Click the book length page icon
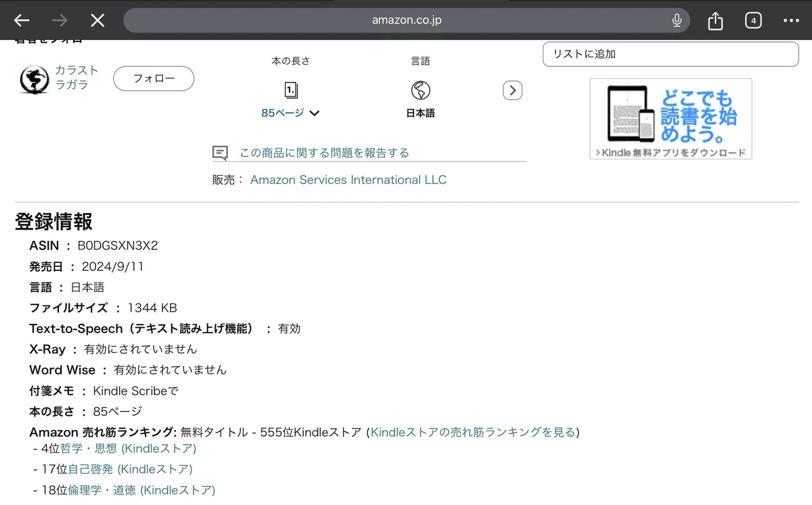 tap(291, 90)
